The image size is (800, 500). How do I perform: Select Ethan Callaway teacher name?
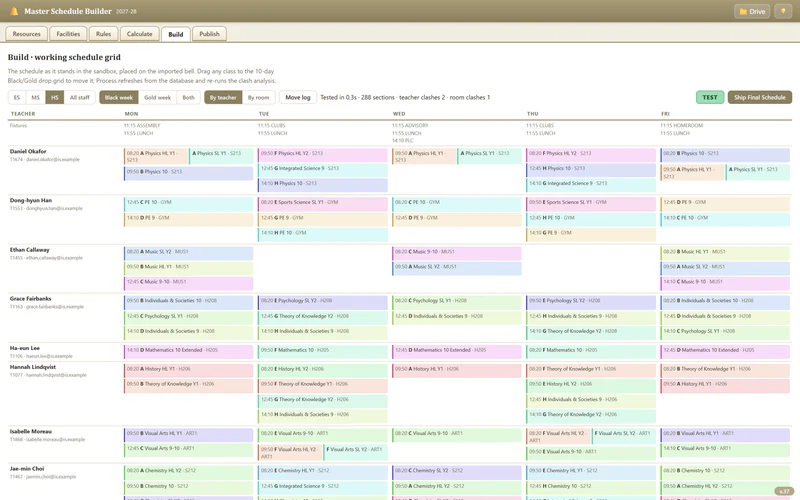click(x=30, y=250)
